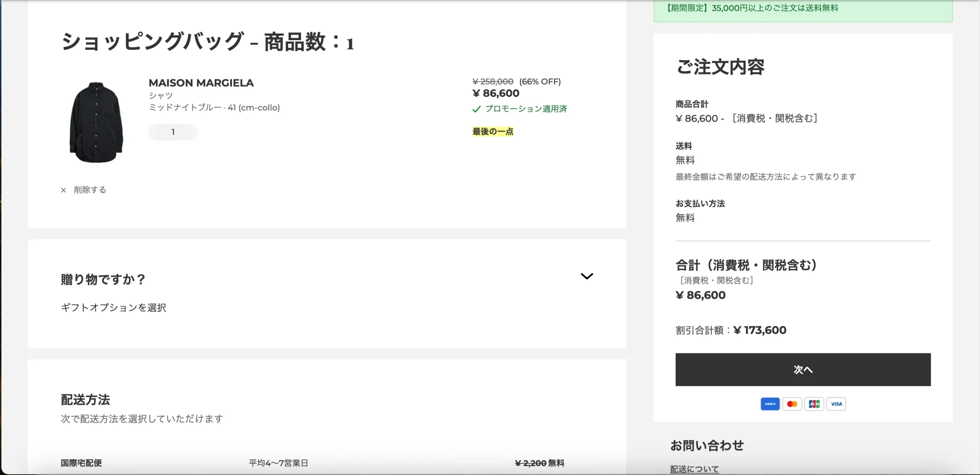This screenshot has width=980, height=475.
Task: Click the free shipping promo banner
Action: (x=803, y=11)
